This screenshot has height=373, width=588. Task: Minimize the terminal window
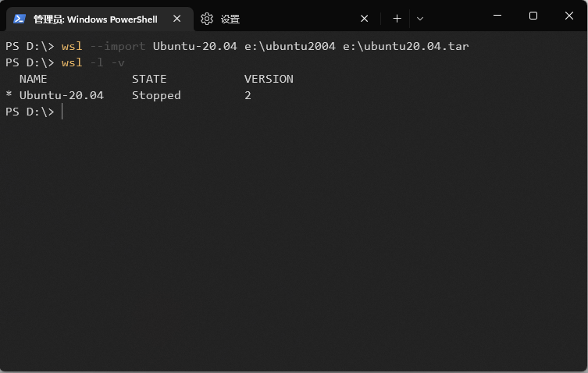point(497,16)
